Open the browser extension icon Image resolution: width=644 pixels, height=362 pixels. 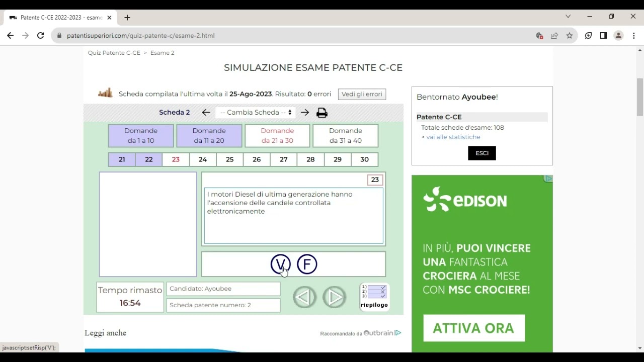[588, 36]
